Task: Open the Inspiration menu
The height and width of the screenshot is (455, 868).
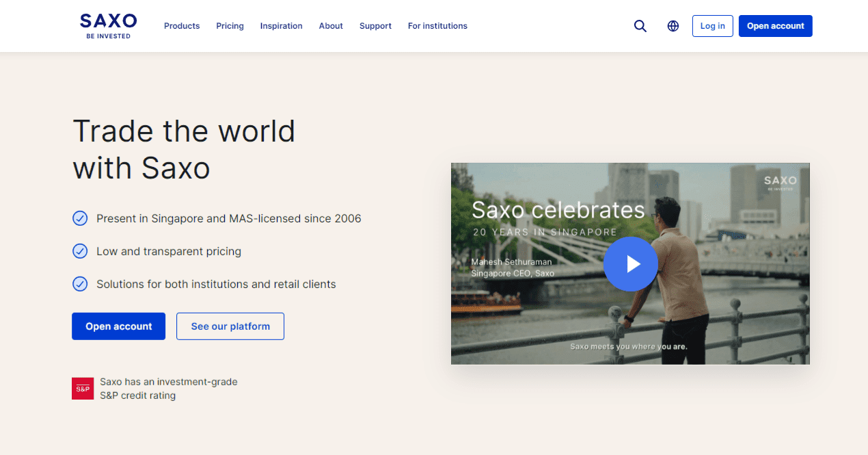Action: pyautogui.click(x=281, y=26)
